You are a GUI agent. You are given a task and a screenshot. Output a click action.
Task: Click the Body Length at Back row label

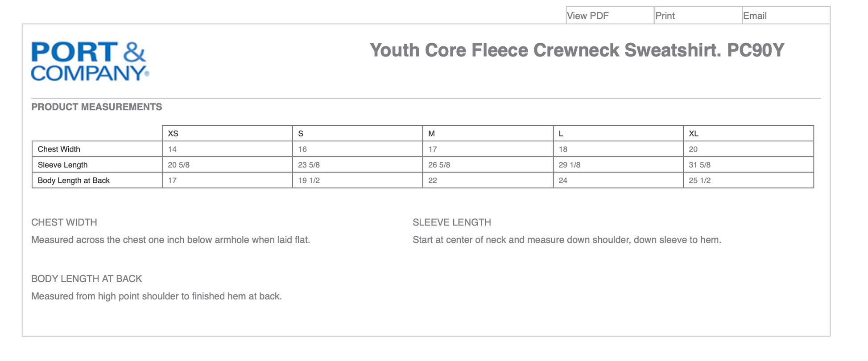(x=74, y=180)
